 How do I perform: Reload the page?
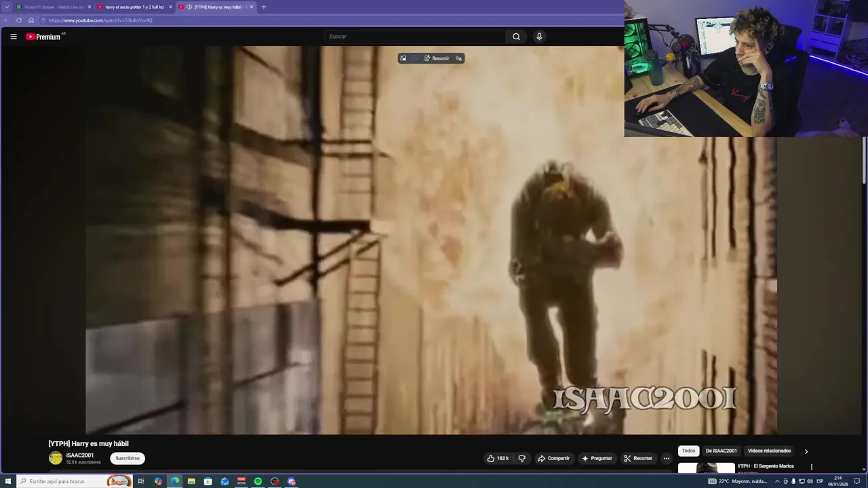click(19, 20)
